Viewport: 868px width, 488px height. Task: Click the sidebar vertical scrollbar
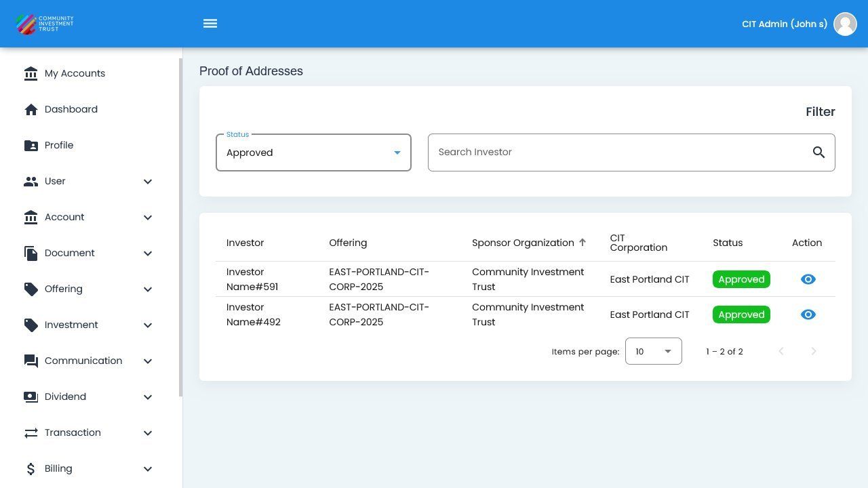180,227
